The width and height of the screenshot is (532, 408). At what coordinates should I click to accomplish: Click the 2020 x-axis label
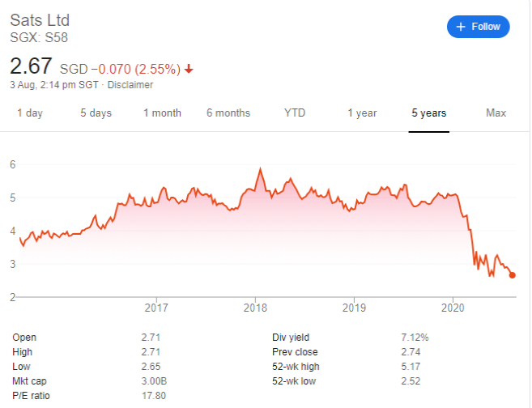click(x=453, y=308)
